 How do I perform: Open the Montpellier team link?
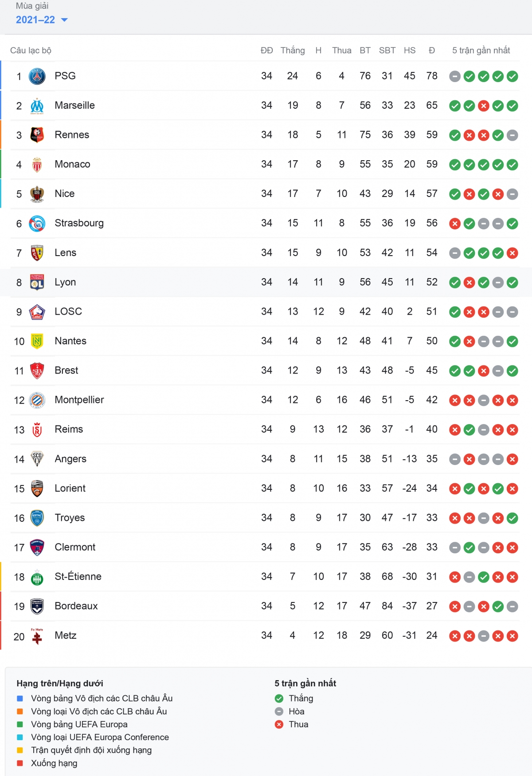pyautogui.click(x=79, y=400)
